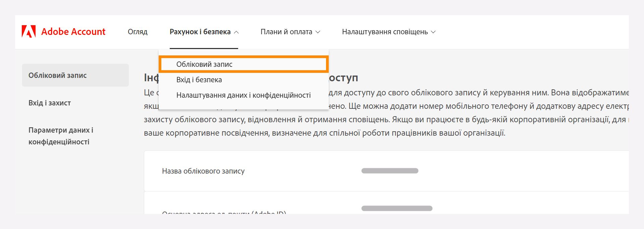Open the "Рахунок і безпека" menu item
This screenshot has height=229, width=644.
201,32
